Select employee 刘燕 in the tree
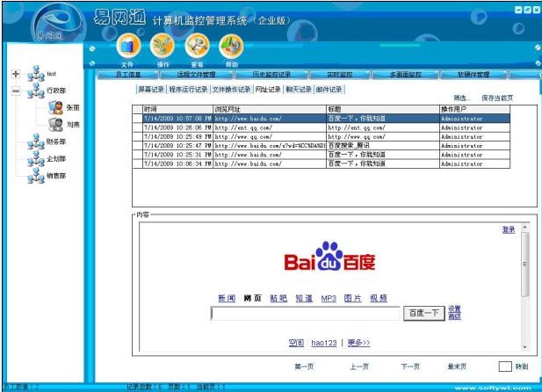 (x=55, y=125)
